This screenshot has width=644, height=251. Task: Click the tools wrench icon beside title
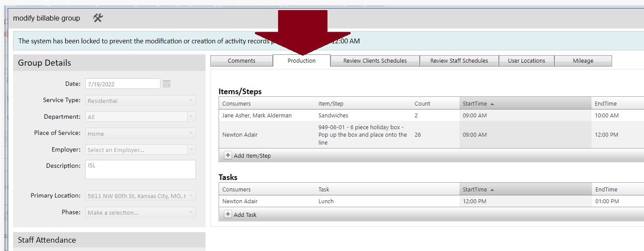(x=98, y=18)
